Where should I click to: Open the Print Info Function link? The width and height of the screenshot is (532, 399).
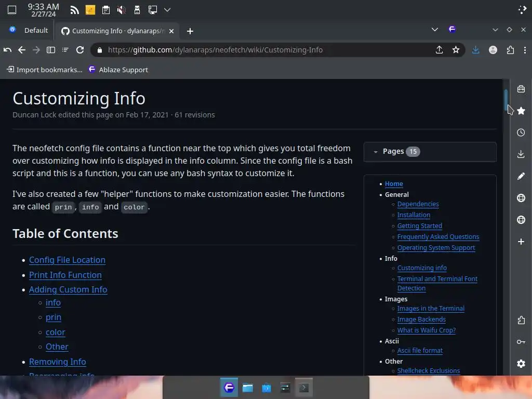(x=65, y=275)
